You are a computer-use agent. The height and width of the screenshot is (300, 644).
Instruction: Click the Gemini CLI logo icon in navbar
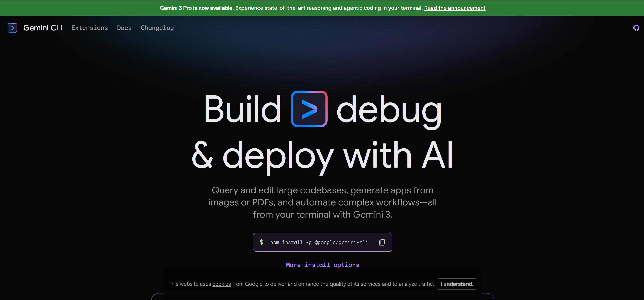[12, 28]
